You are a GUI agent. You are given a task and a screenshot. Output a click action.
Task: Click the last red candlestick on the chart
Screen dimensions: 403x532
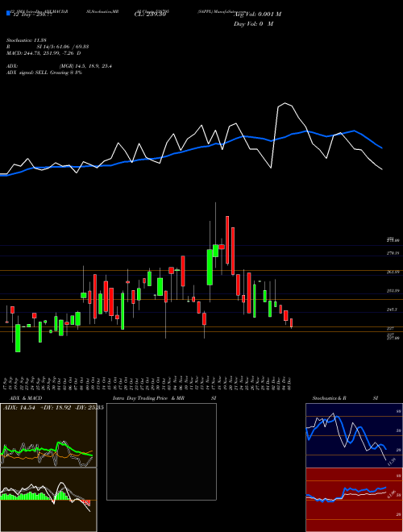(291, 322)
